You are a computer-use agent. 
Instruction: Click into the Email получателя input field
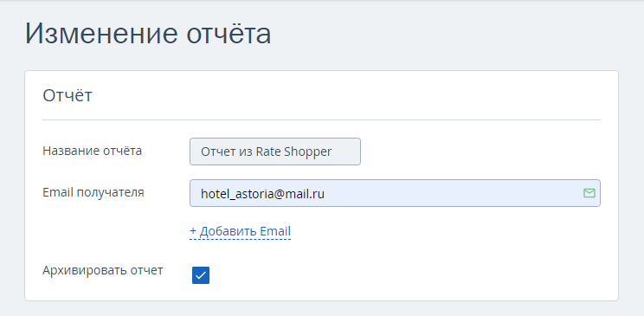(395, 193)
